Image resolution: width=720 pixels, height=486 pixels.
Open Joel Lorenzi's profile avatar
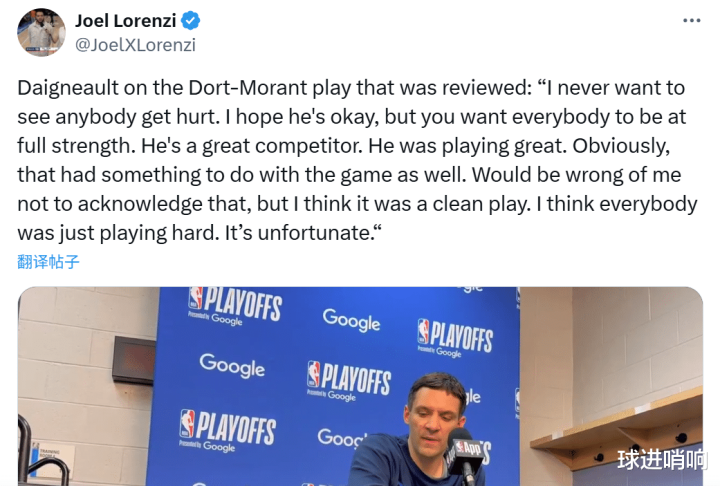tap(42, 32)
